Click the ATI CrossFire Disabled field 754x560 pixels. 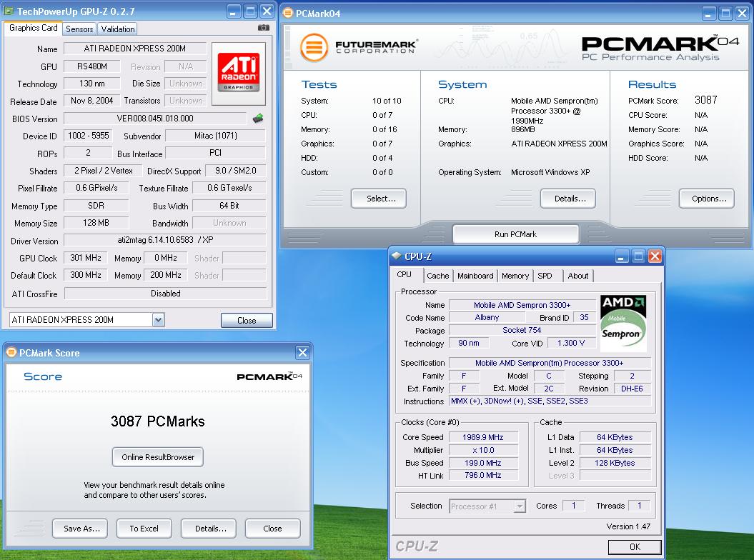[165, 294]
